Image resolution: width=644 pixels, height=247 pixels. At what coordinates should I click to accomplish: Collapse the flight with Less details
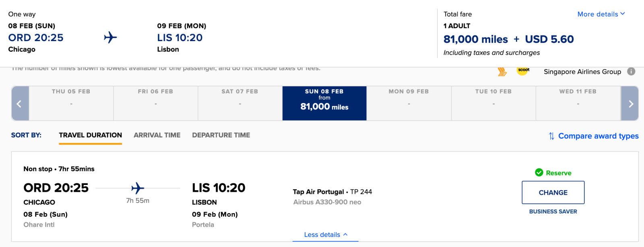325,235
